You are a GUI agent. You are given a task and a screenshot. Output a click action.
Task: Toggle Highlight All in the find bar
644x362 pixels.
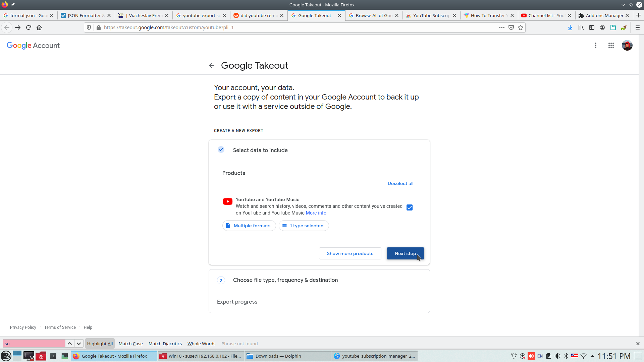[x=100, y=344]
